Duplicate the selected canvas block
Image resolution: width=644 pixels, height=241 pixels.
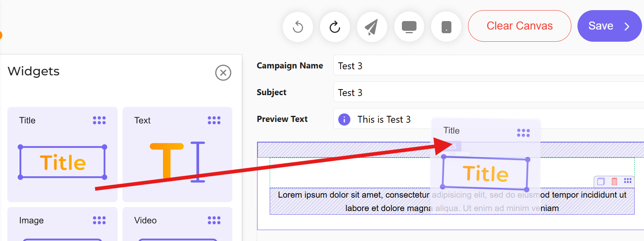click(601, 181)
